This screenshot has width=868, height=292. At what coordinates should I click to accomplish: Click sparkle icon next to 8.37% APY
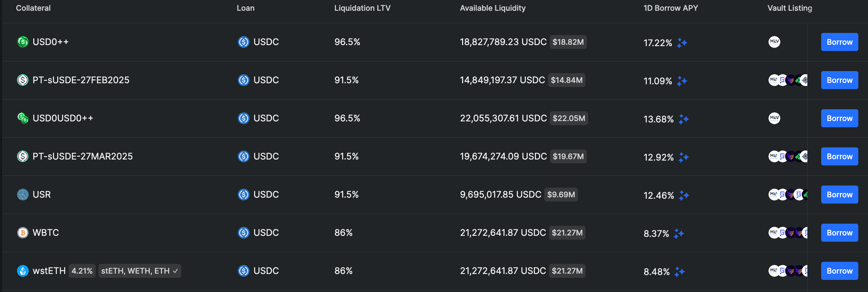679,233
